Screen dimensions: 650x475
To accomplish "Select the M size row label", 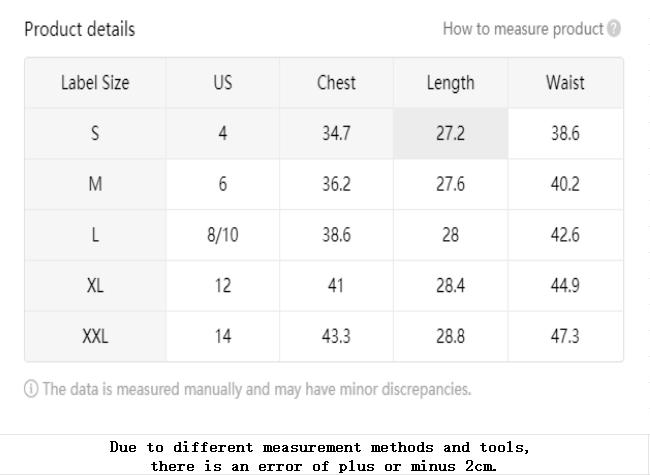I will 95,184.
